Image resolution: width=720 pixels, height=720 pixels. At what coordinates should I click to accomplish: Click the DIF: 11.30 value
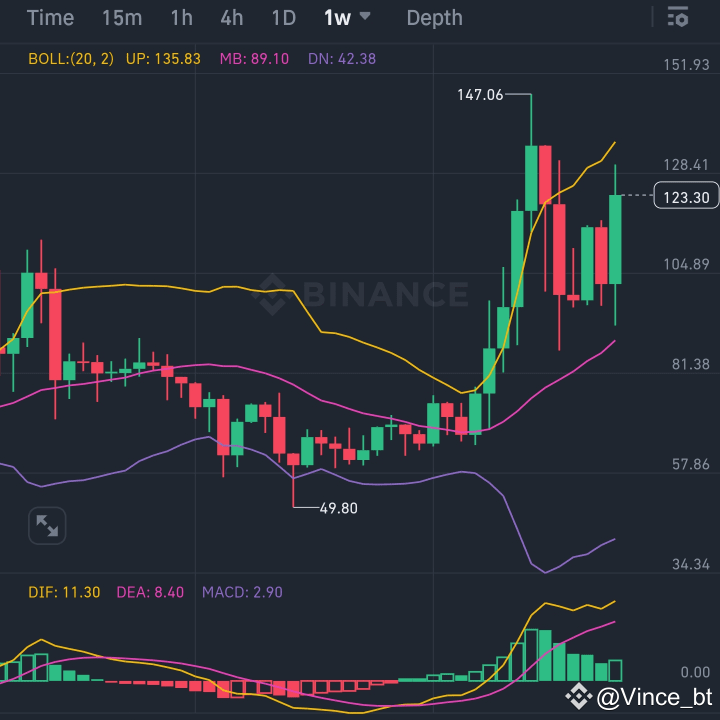click(x=64, y=592)
